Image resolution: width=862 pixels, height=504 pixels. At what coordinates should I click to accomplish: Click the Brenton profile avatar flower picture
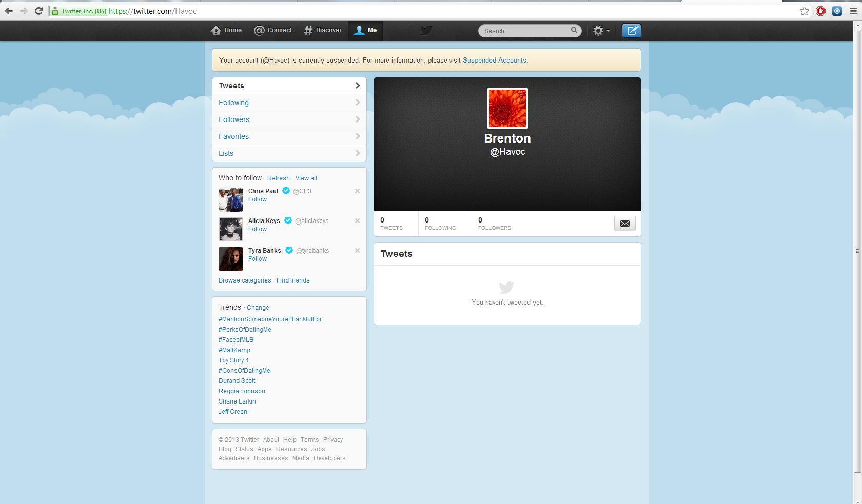[x=507, y=108]
